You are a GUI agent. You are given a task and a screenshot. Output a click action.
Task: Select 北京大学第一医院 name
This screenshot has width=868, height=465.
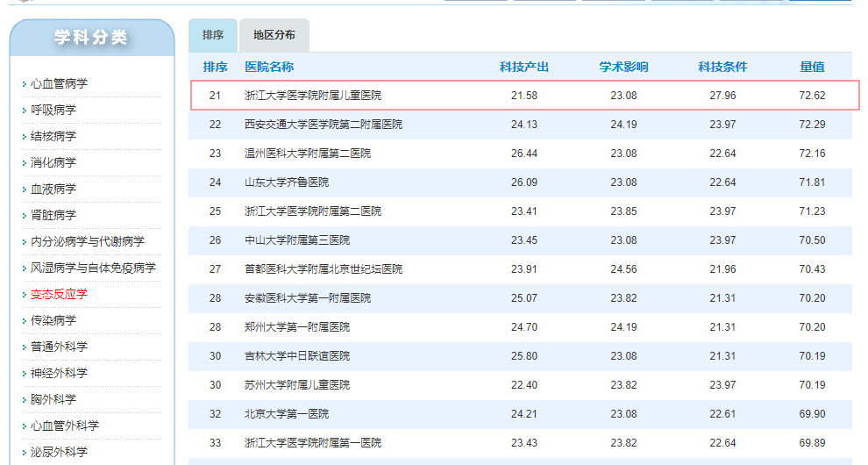tap(287, 414)
